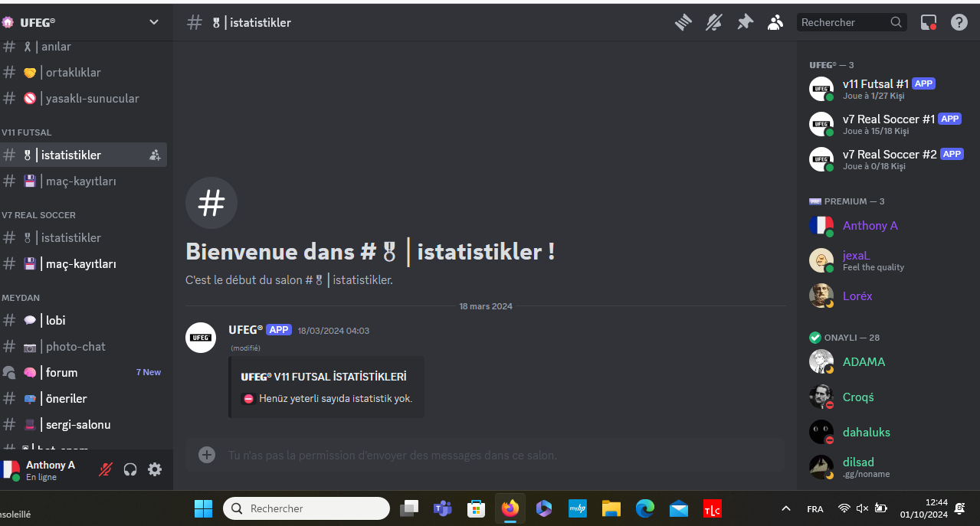Click the embed title V11 FUTSAL İSTATİSTİKLERİ

323,377
